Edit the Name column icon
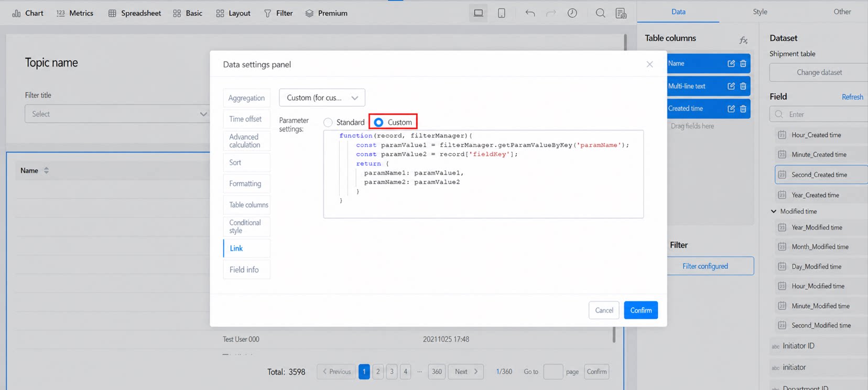The image size is (868, 390). 731,63
